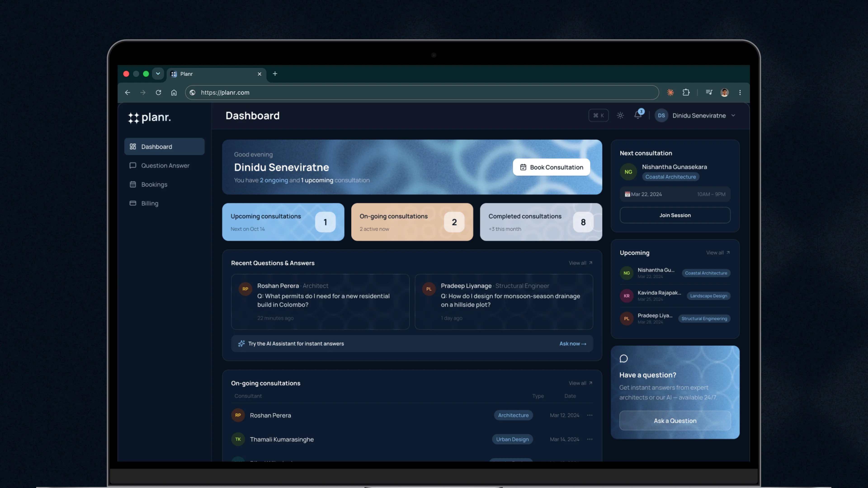Image resolution: width=868 pixels, height=488 pixels.
Task: Click Book Consultation button
Action: click(x=551, y=167)
